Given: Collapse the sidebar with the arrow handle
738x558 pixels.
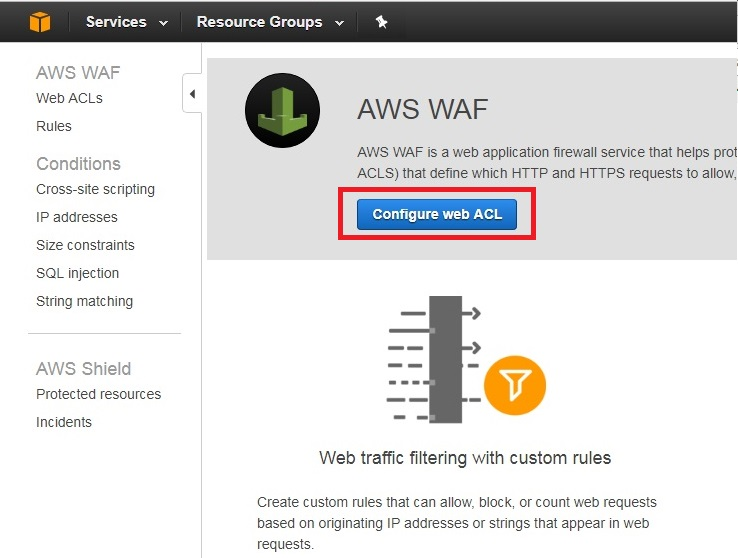Looking at the screenshot, I should (192, 94).
